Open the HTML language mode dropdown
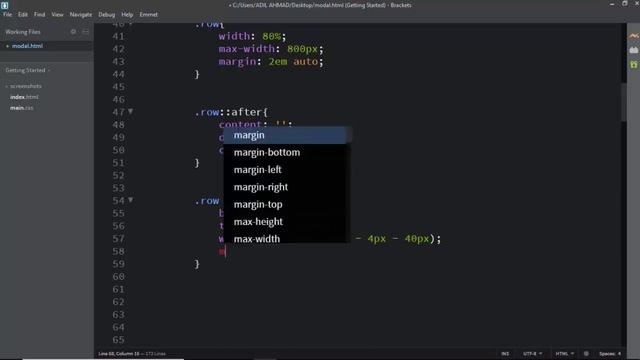This screenshot has height=360, width=640. click(564, 353)
